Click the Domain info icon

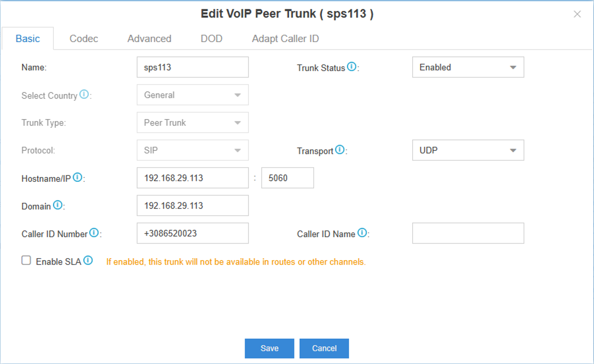57,205
